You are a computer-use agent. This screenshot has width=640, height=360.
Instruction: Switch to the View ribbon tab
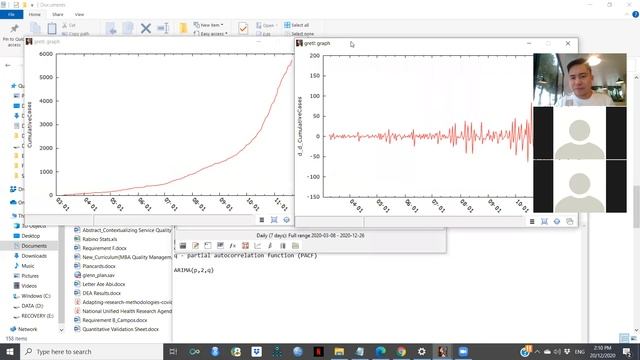[79, 14]
